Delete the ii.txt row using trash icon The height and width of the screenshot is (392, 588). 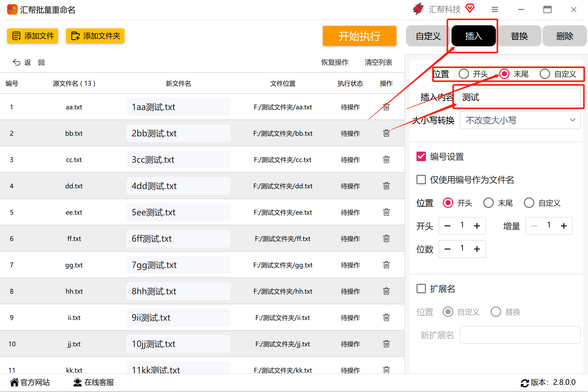point(386,317)
